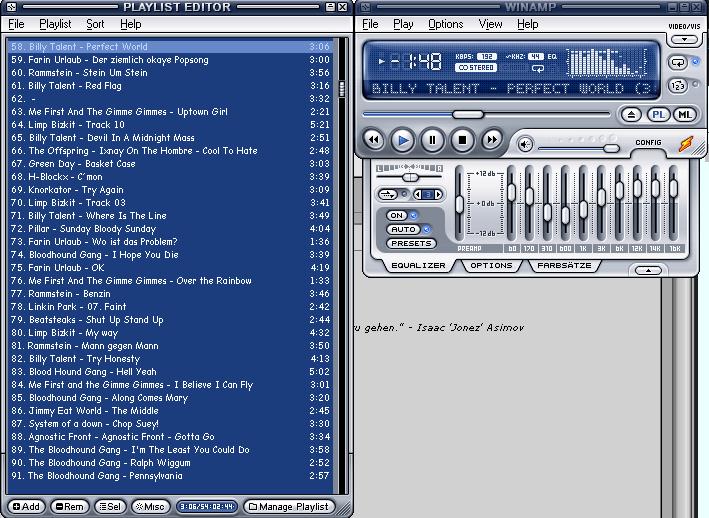Select track 63 Uptown Girl
Viewport: 709px width, 518px height.
(170, 112)
